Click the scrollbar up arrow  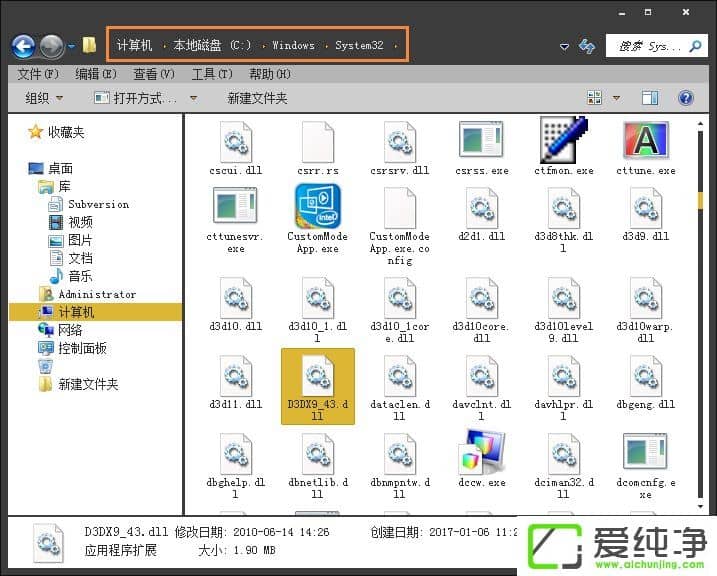pos(700,123)
